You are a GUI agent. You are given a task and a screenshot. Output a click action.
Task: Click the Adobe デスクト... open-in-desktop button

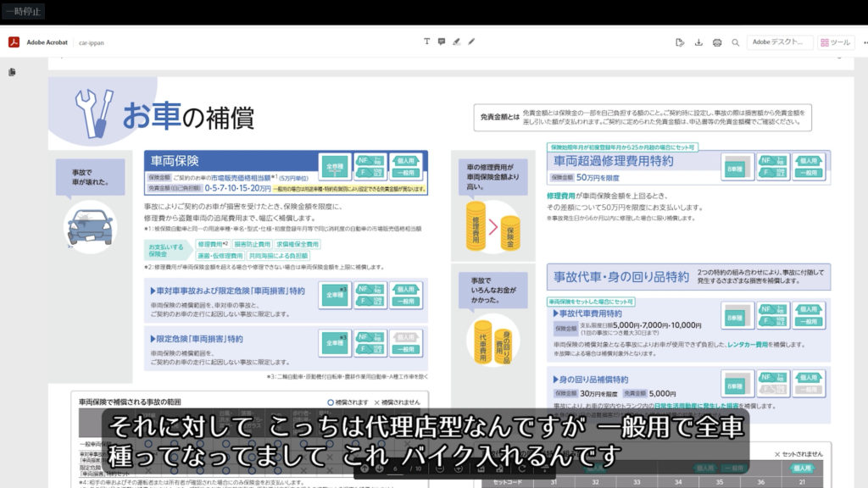(779, 42)
